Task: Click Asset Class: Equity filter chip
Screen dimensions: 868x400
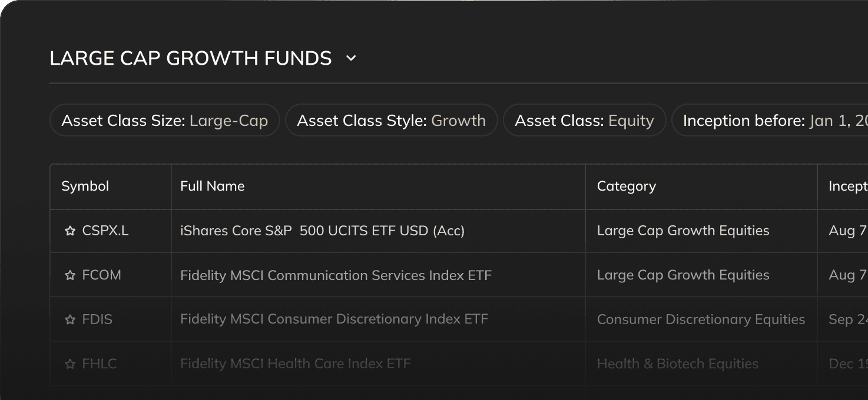Action: pyautogui.click(x=584, y=121)
